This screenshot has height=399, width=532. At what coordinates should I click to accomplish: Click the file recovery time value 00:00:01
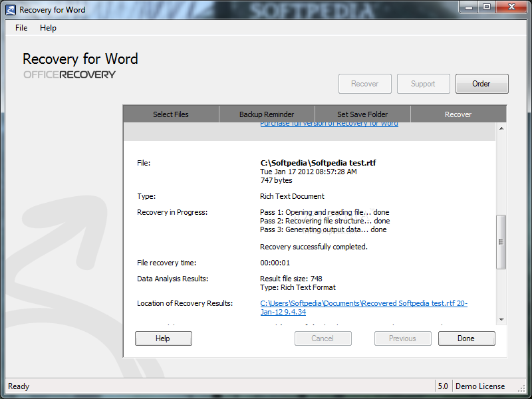click(275, 263)
